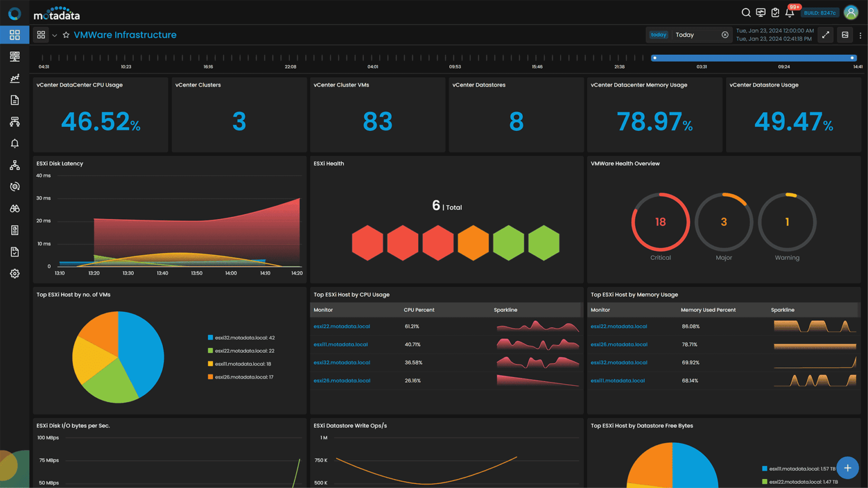The width and height of the screenshot is (868, 488).
Task: Click the 78.97% Datacenter Memory Usage value
Action: (654, 121)
